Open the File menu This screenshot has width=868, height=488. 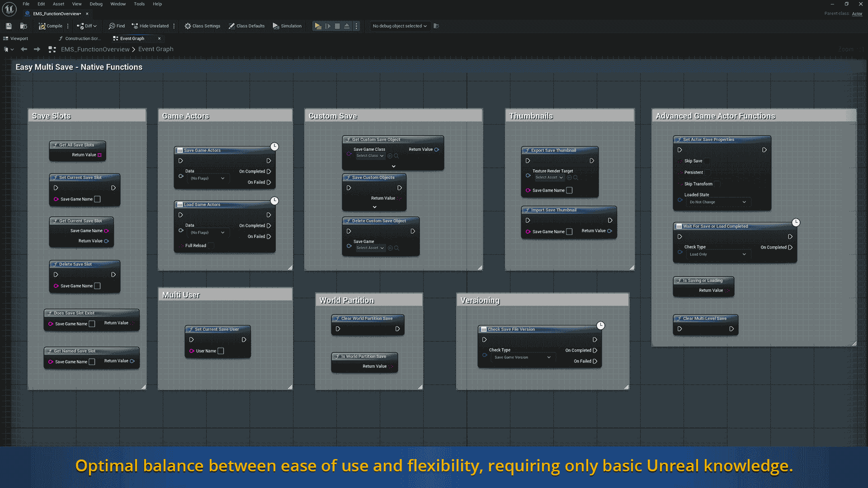(x=26, y=4)
